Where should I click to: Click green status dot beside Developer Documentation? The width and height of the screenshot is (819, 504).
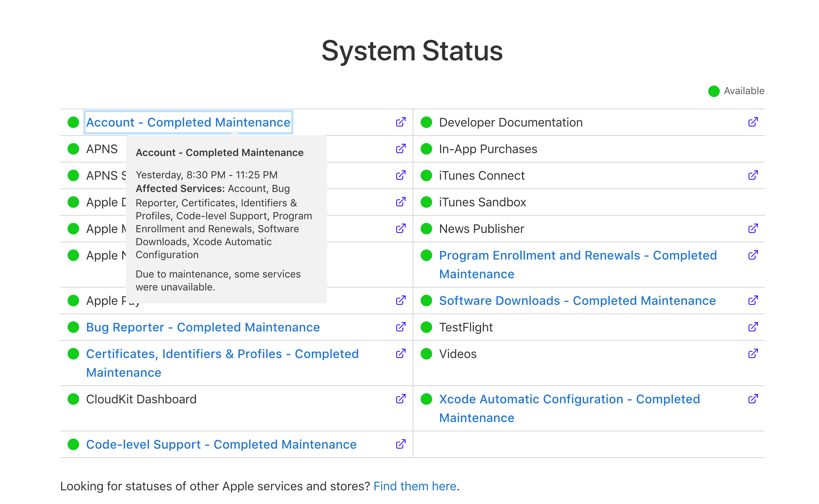426,122
